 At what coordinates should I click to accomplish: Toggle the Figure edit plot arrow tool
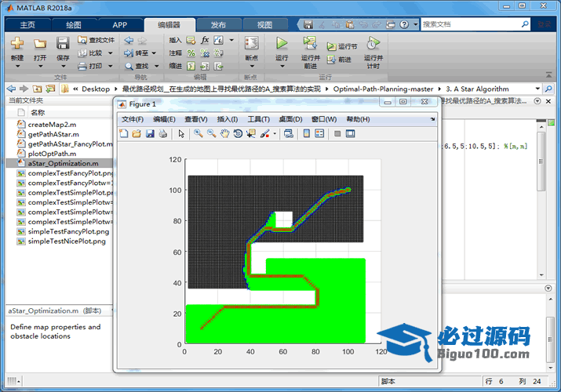(x=181, y=133)
